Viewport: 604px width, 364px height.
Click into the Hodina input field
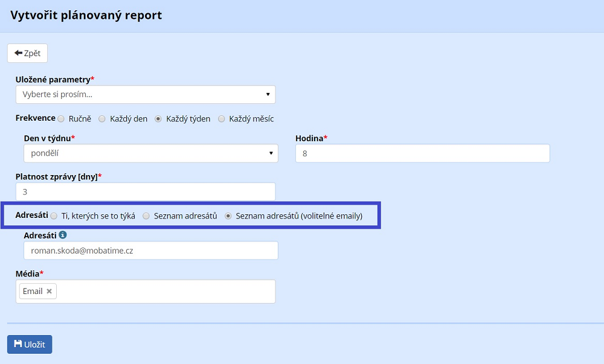(422, 153)
